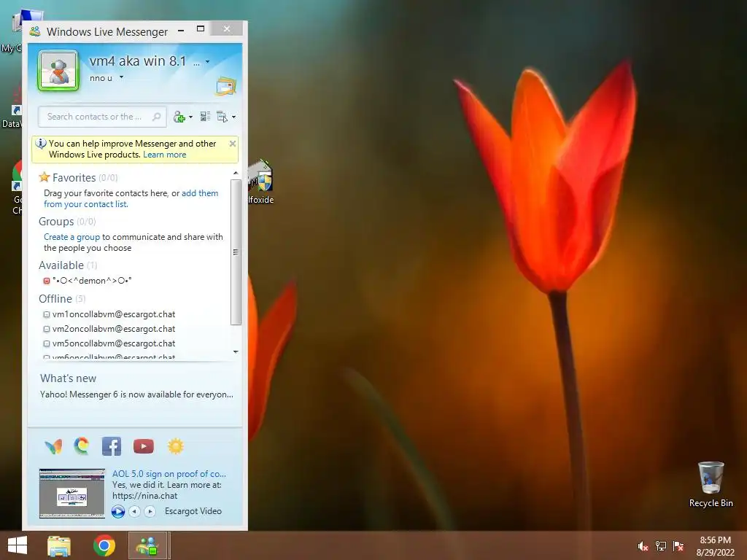
Task: Click the Create a group link
Action: tap(72, 237)
